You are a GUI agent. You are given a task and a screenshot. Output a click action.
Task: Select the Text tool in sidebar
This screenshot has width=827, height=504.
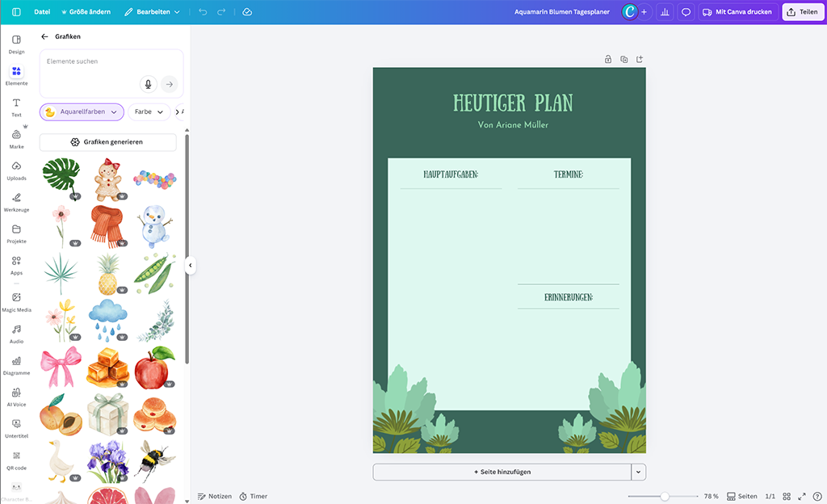[16, 107]
